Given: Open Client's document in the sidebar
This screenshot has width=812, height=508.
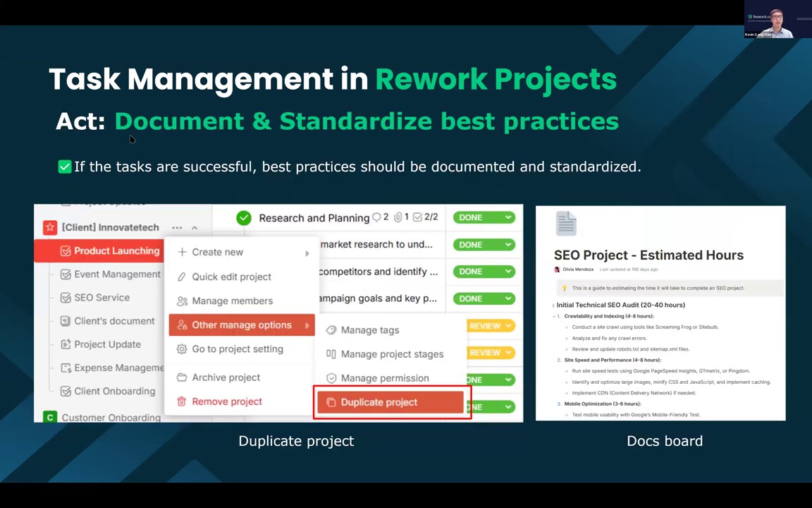Looking at the screenshot, I should pos(114,321).
